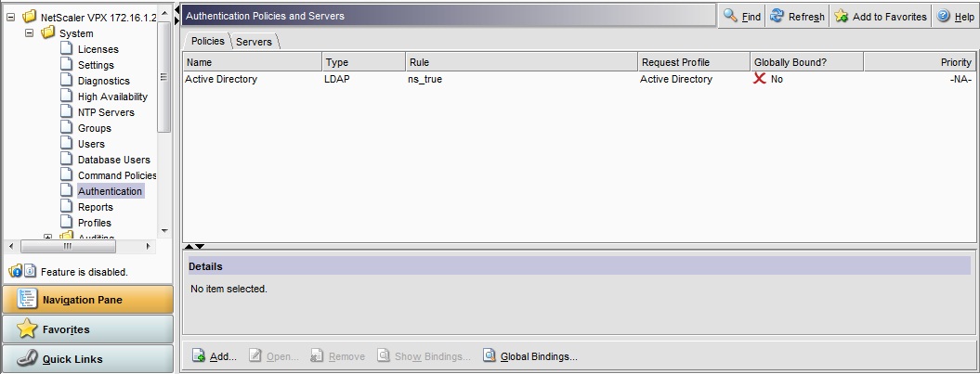Click the Command Policies page icon

tap(66, 174)
